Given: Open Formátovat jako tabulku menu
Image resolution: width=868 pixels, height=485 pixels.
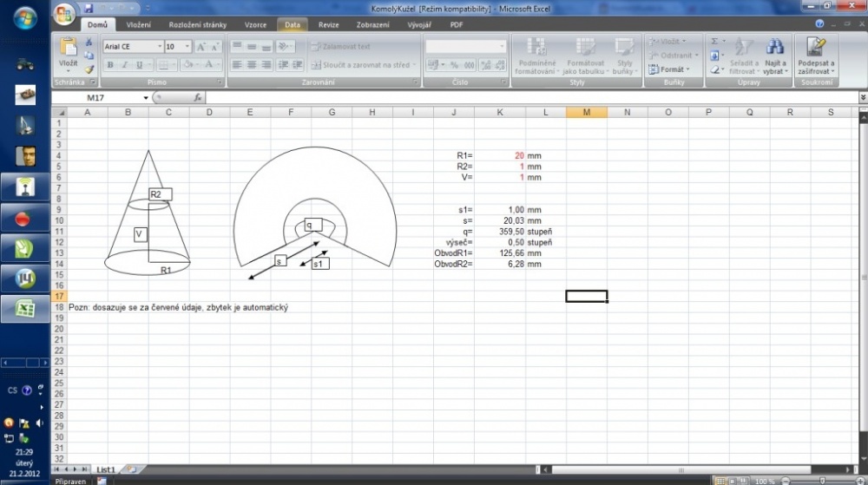Looking at the screenshot, I should click(x=585, y=56).
